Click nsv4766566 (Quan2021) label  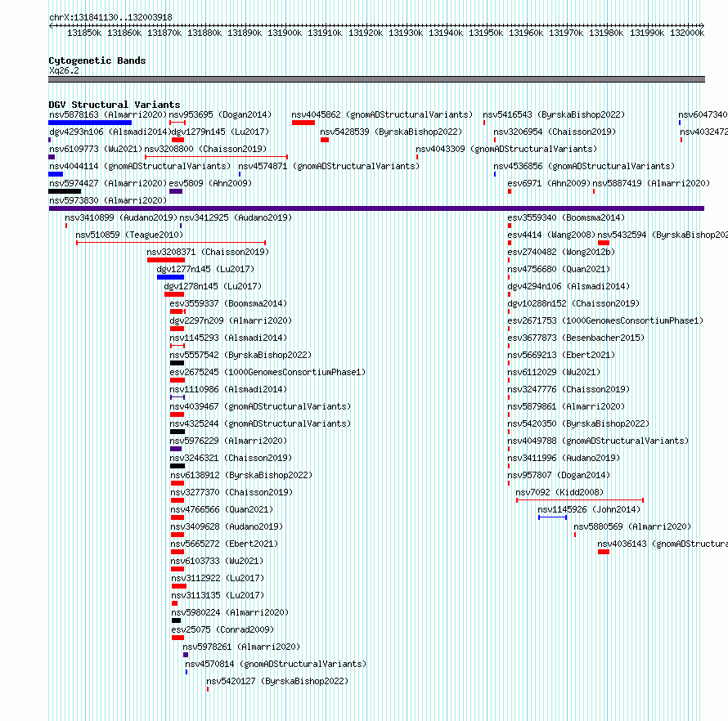click(222, 509)
